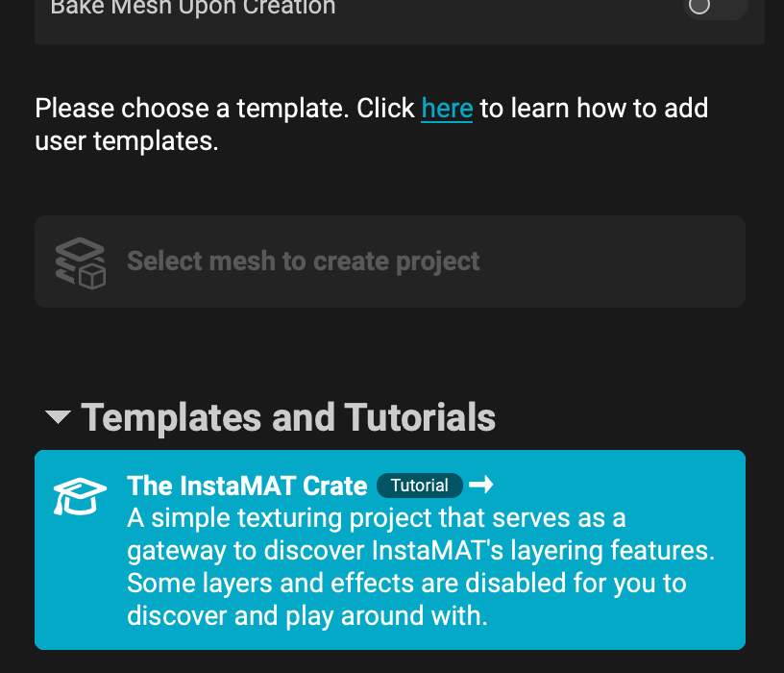Click the stacked mesh cube icon
The image size is (784, 673).
pyautogui.click(x=80, y=262)
